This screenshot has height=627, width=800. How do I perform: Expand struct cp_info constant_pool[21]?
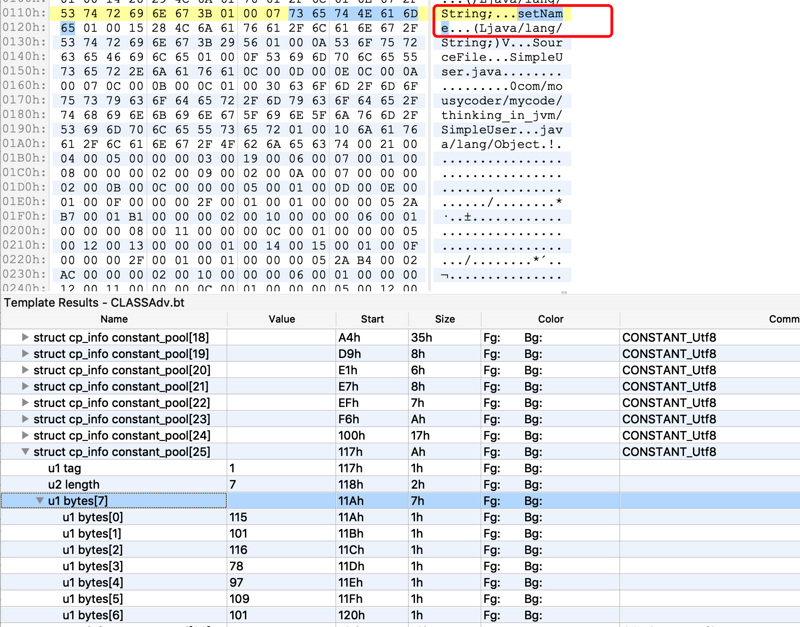coord(24,386)
